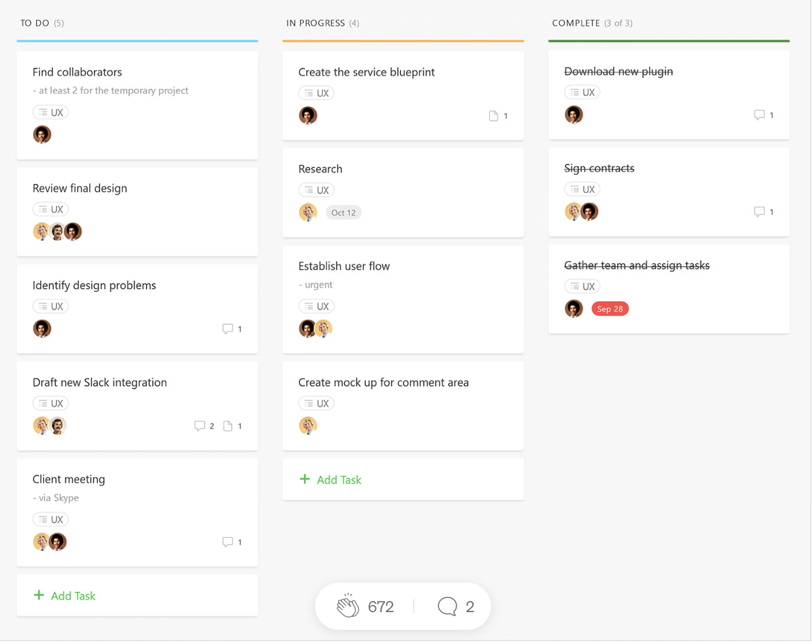Image resolution: width=812 pixels, height=644 pixels.
Task: Open file attachment icon on Draft new Slack integration
Action: [228, 426]
